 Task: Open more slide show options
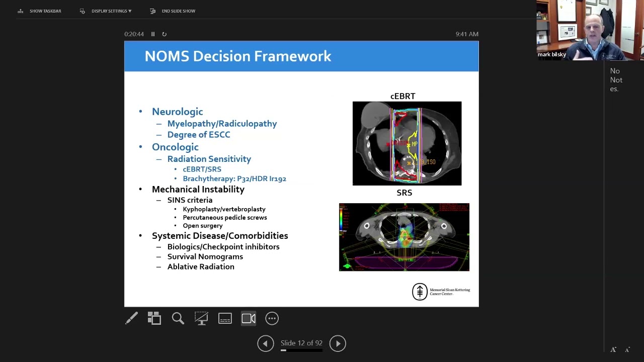272,318
